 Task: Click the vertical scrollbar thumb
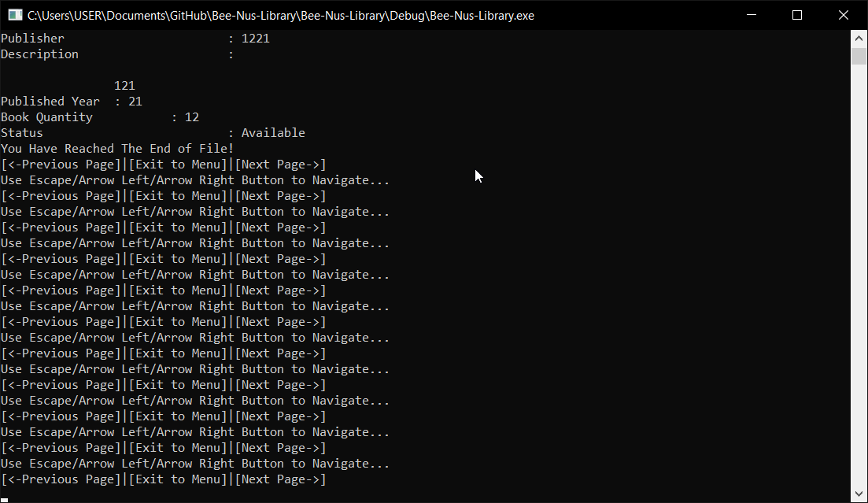click(x=859, y=56)
